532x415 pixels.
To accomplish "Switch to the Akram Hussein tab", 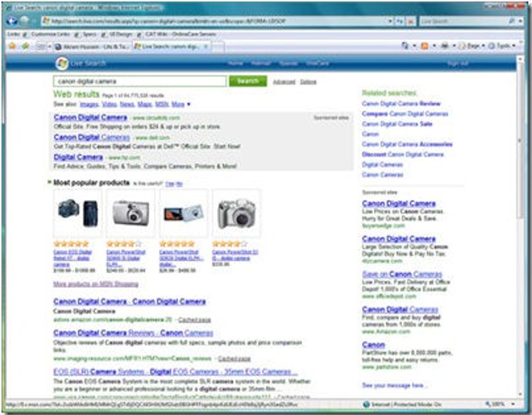I will pyautogui.click(x=92, y=47).
